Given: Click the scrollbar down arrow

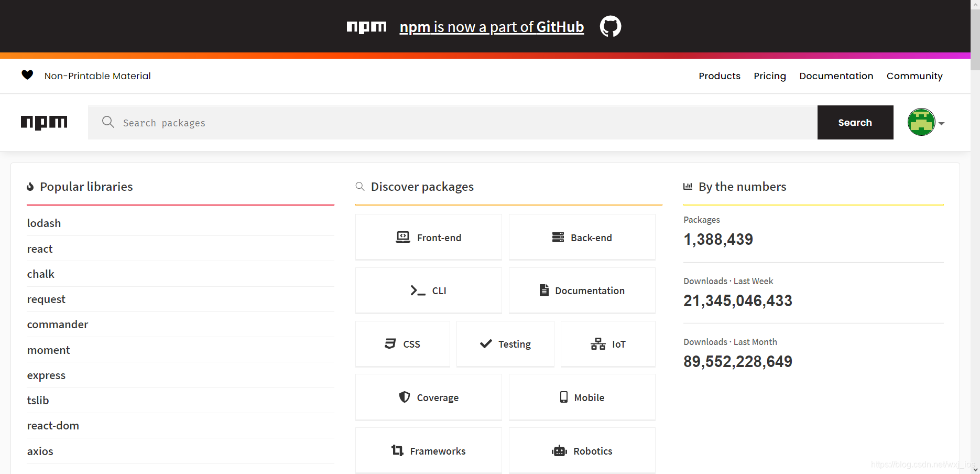Looking at the screenshot, I should pyautogui.click(x=975, y=469).
